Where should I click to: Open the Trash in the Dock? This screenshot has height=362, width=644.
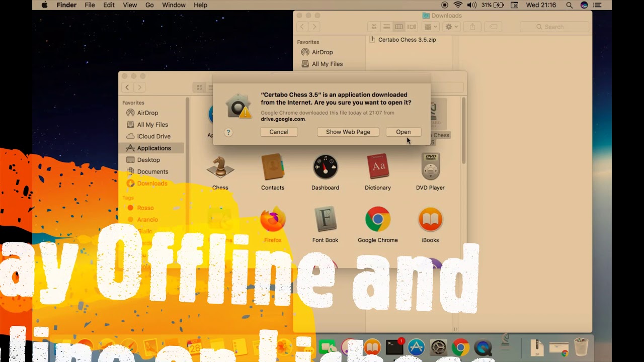coord(581,347)
